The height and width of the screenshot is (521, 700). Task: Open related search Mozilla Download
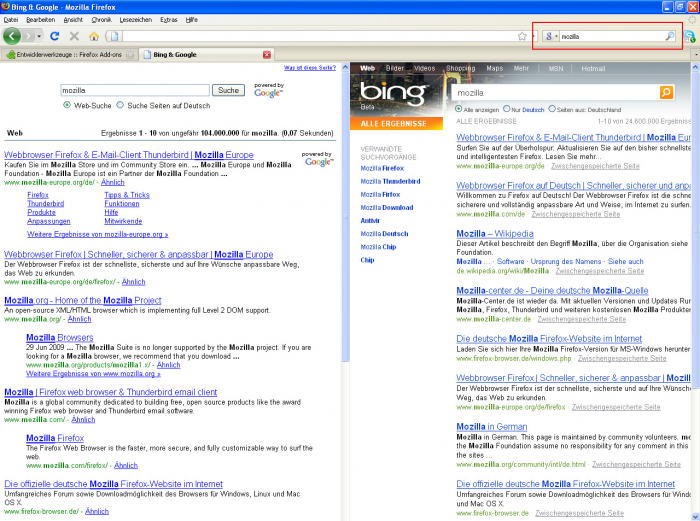(387, 208)
